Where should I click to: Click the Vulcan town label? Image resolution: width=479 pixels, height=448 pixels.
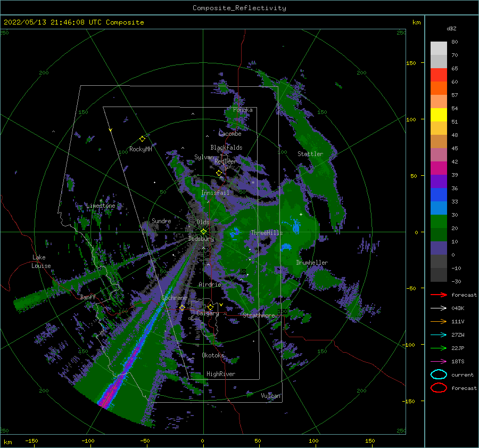(271, 396)
